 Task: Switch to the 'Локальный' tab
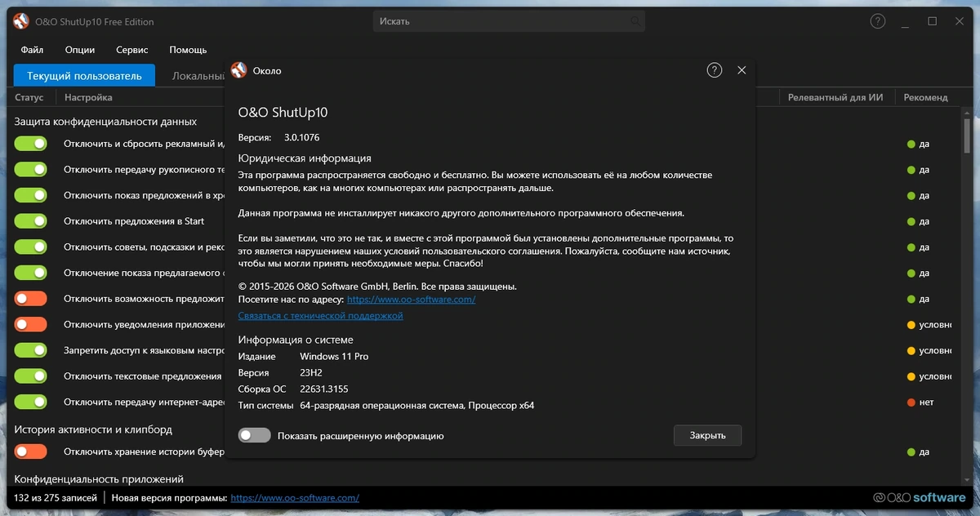tap(198, 76)
